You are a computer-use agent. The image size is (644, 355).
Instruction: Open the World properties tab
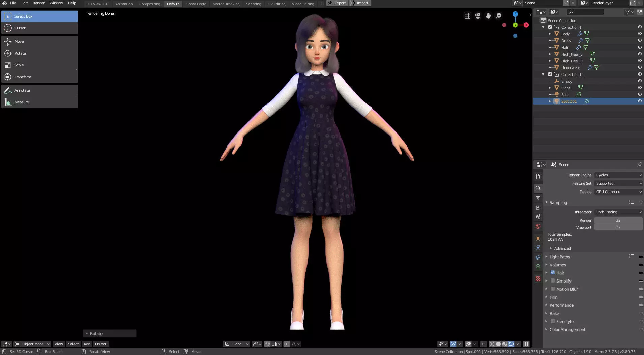pyautogui.click(x=538, y=226)
